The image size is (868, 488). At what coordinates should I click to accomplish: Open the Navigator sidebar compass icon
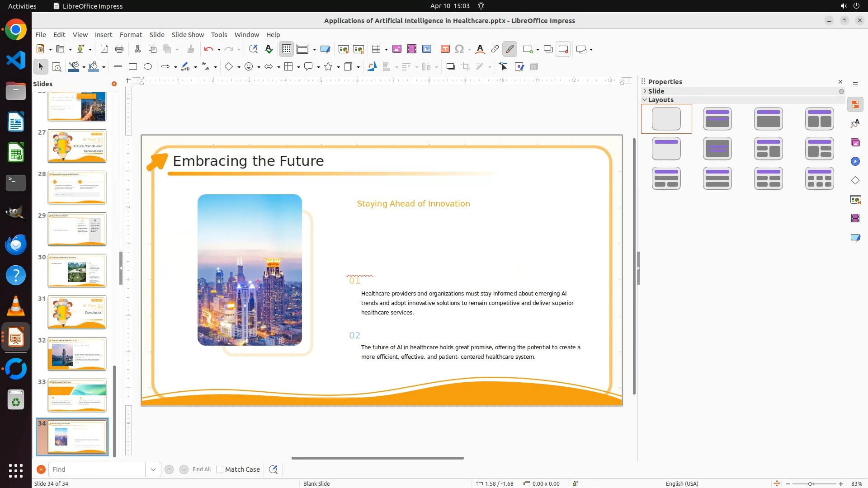[x=855, y=162]
